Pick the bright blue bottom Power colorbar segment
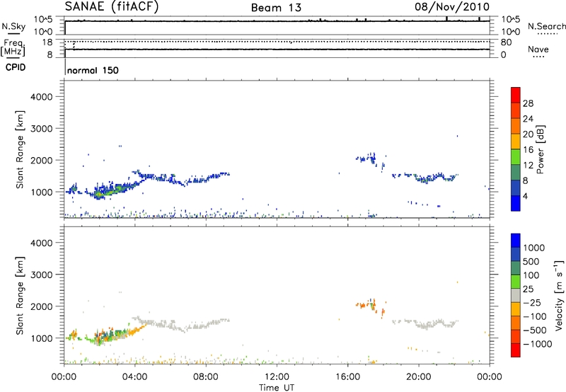Screen dimensions: 566x392 [516, 203]
